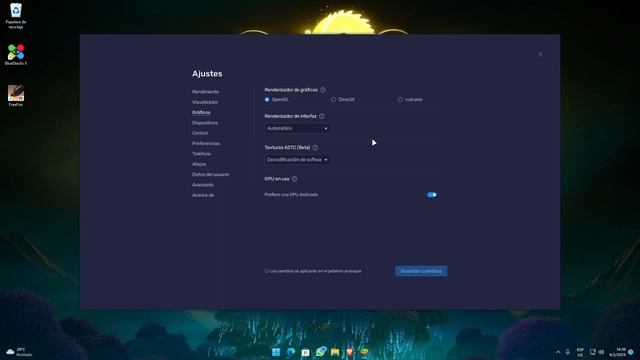The image size is (640, 360).
Task: Open the BlueStacks X desktop icon
Action: click(x=16, y=55)
